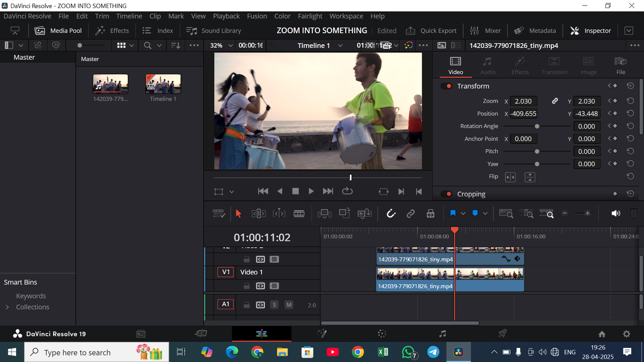
Task: Open the Color page
Action: (381, 333)
